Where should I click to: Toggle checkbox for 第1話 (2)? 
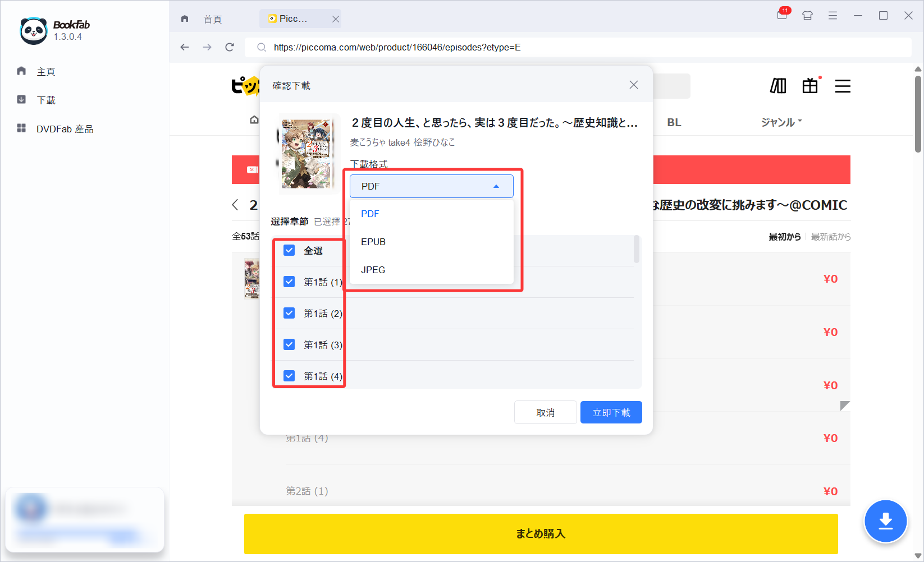289,313
